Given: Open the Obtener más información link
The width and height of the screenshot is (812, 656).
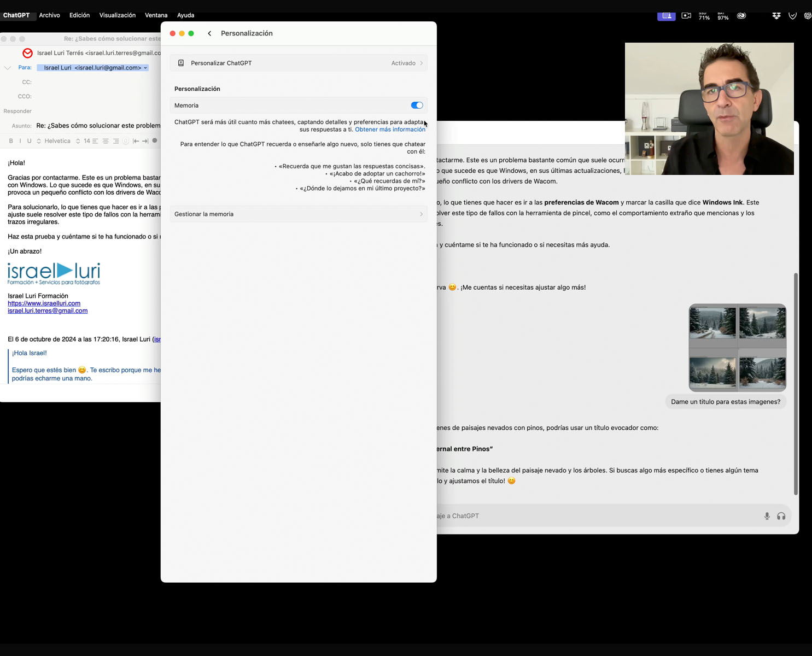Looking at the screenshot, I should [x=390, y=130].
